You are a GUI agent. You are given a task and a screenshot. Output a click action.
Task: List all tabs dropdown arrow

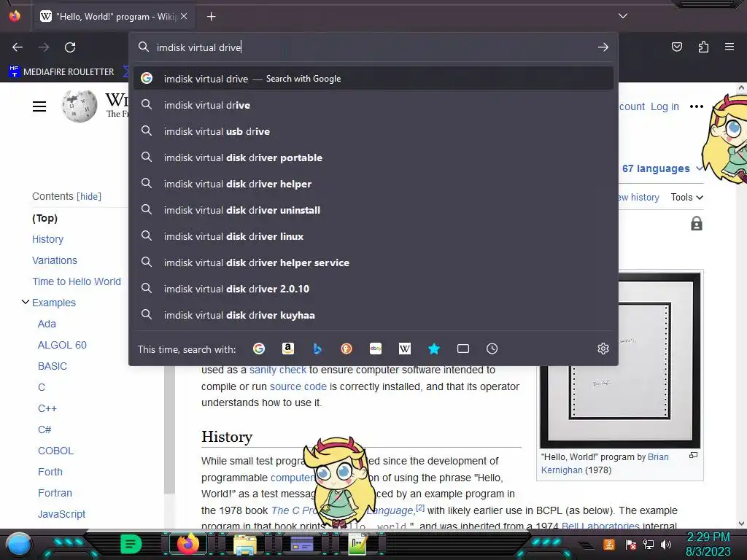[623, 16]
